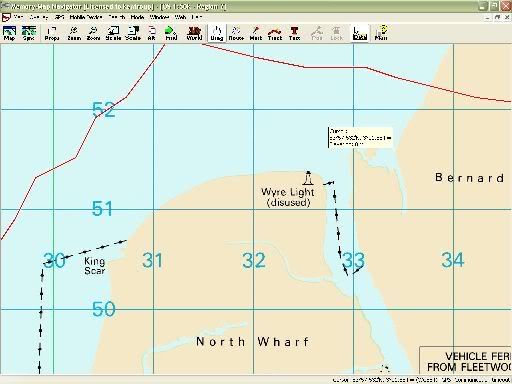Open the Overlay menu
512x384 pixels.
[x=39, y=17]
